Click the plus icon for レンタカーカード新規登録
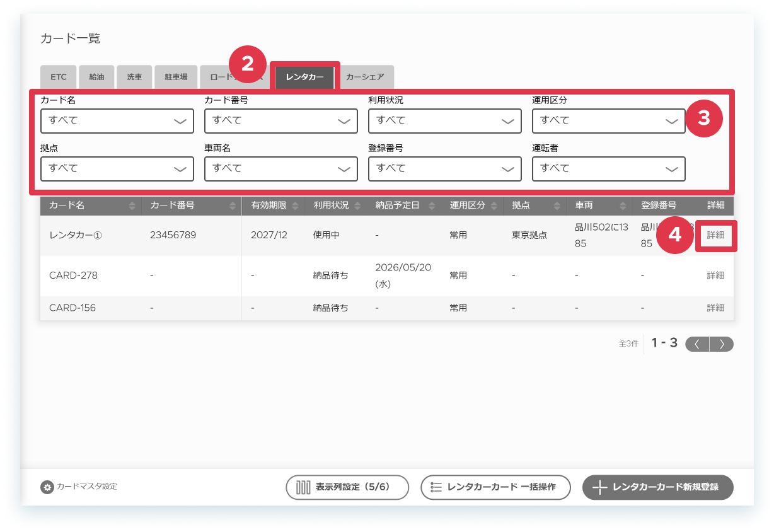774x532 pixels. [x=599, y=487]
